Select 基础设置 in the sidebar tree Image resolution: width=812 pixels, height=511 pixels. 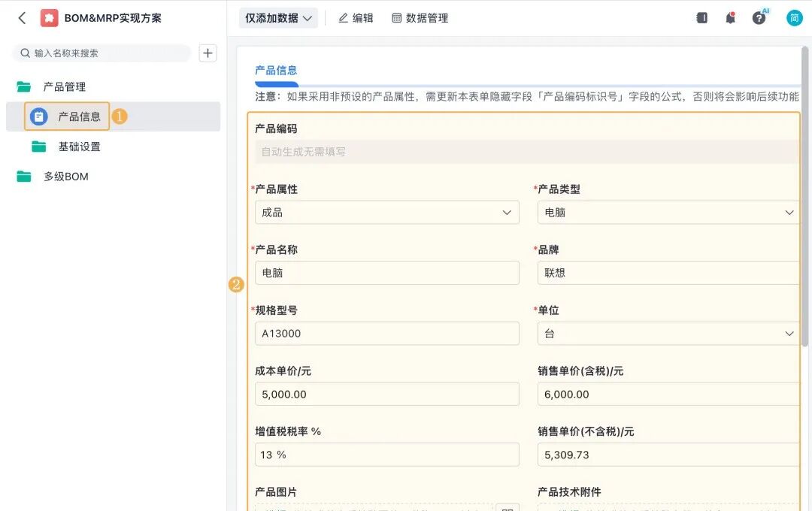coord(79,147)
